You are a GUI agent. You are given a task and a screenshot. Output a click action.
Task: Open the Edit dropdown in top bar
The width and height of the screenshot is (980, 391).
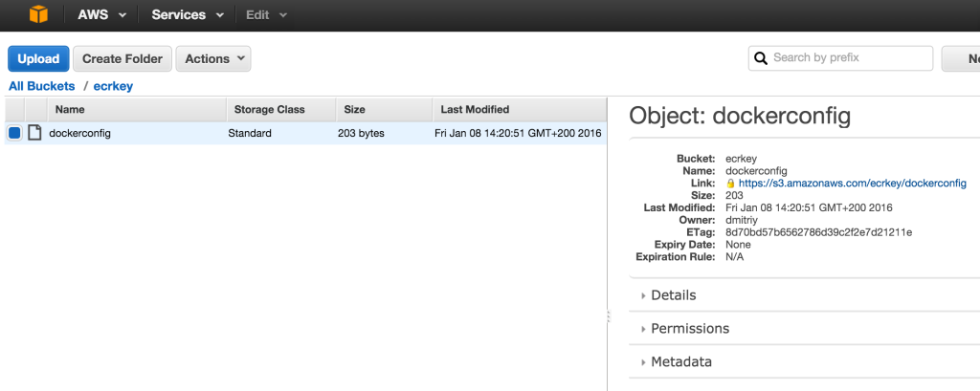[266, 15]
